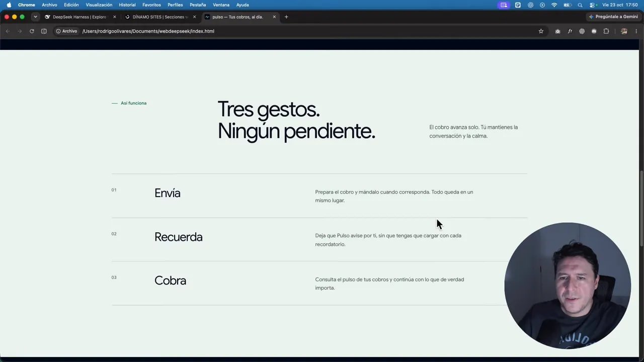Open the Extensions puzzle icon

pyautogui.click(x=606, y=31)
